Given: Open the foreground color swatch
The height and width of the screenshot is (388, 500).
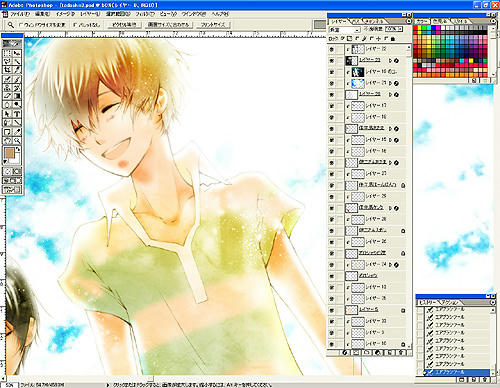Looking at the screenshot, I should pyautogui.click(x=9, y=154).
